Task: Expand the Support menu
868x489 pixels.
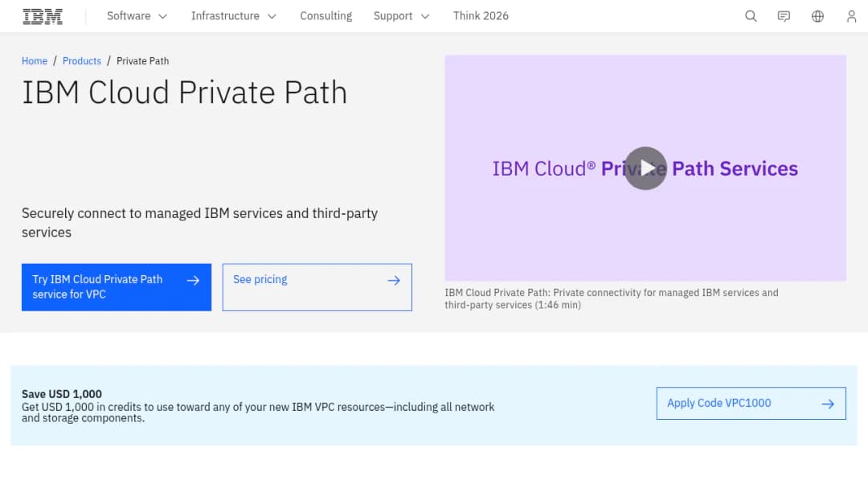Action: point(401,16)
